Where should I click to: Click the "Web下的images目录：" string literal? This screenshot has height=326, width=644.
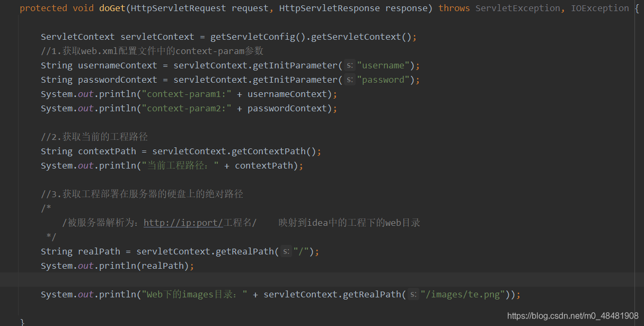(195, 294)
